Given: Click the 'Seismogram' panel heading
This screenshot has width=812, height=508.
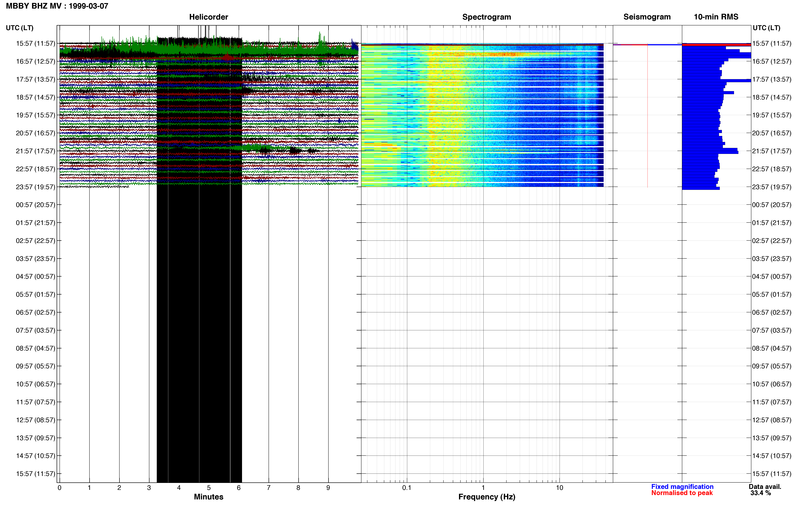Looking at the screenshot, I should 647,17.
